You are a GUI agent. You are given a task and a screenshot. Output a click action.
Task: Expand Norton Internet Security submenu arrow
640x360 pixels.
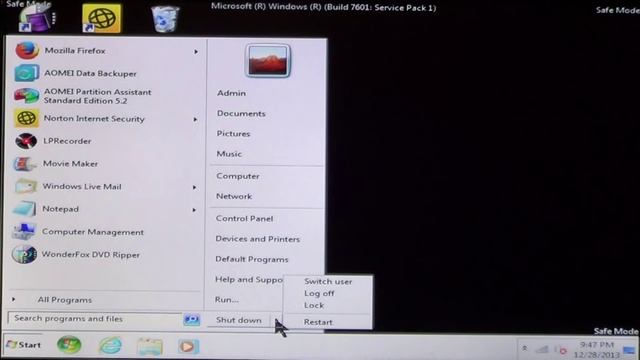click(195, 120)
